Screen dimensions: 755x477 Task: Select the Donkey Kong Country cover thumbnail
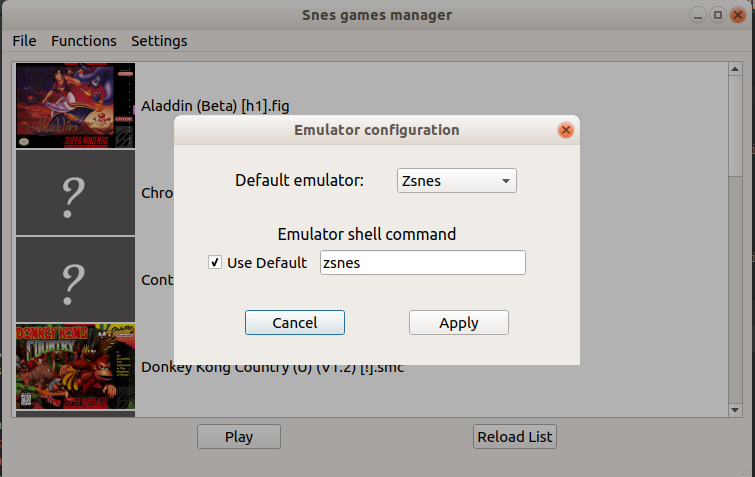click(x=76, y=366)
